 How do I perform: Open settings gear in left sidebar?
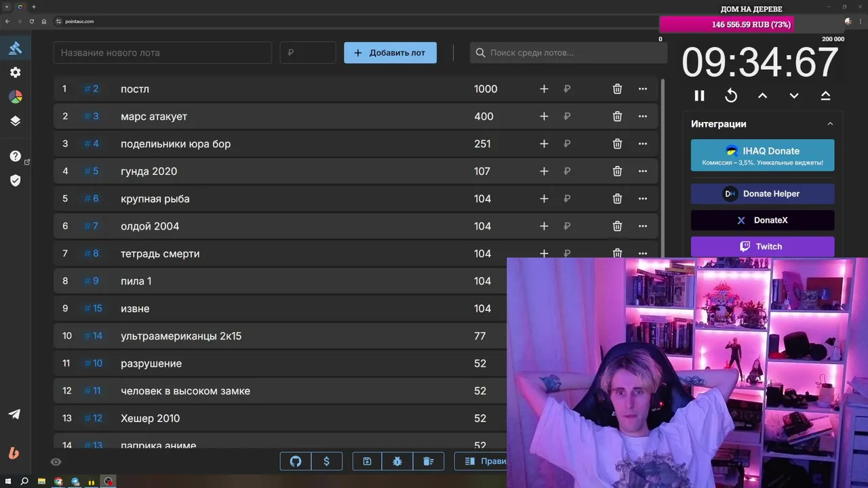(15, 73)
